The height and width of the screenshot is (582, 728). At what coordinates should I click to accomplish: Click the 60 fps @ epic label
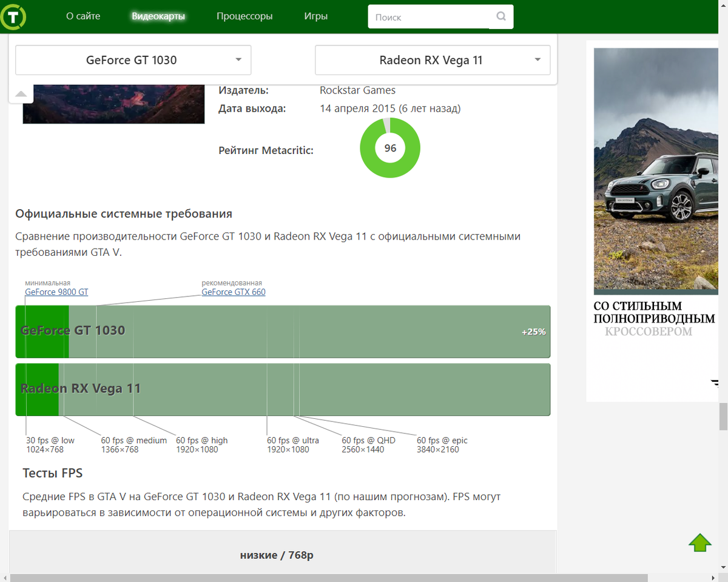[442, 445]
